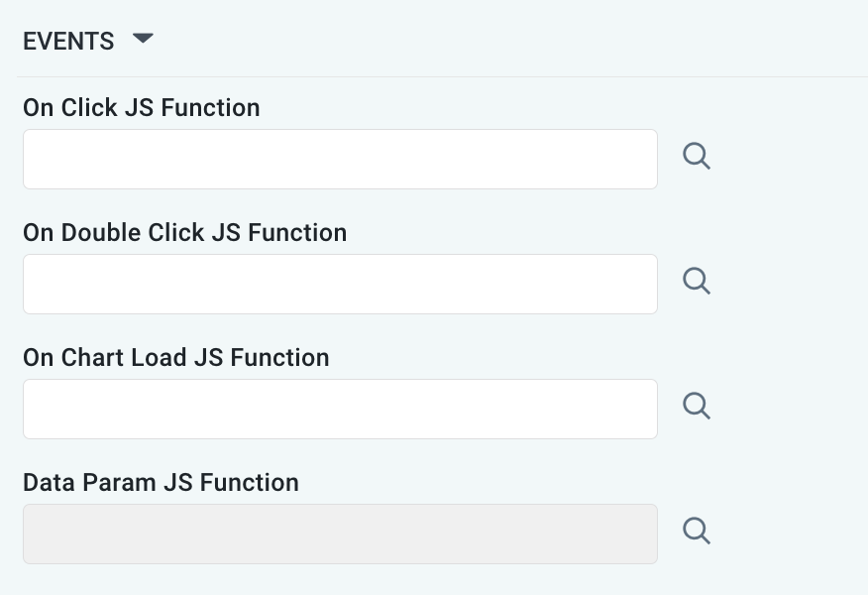Browse JS functions for the click event
The image size is (868, 595).
697,157
